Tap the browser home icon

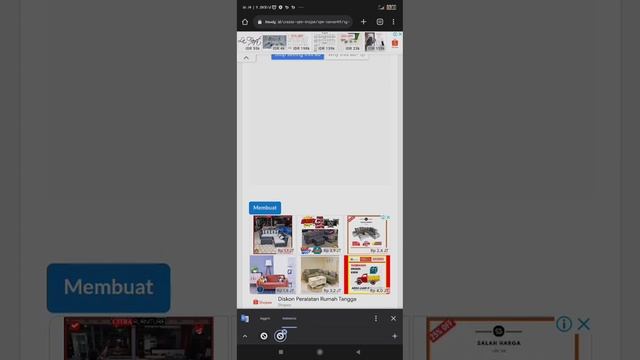(245, 22)
